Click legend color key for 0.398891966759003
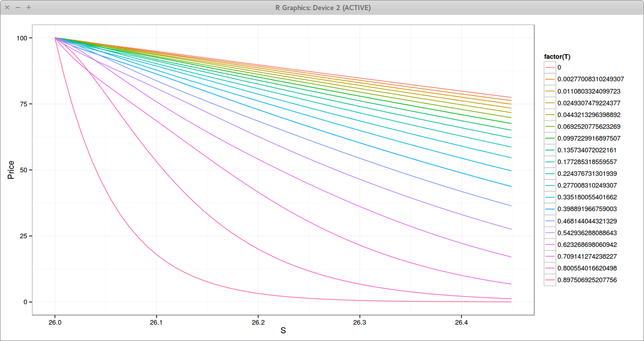 [550, 209]
